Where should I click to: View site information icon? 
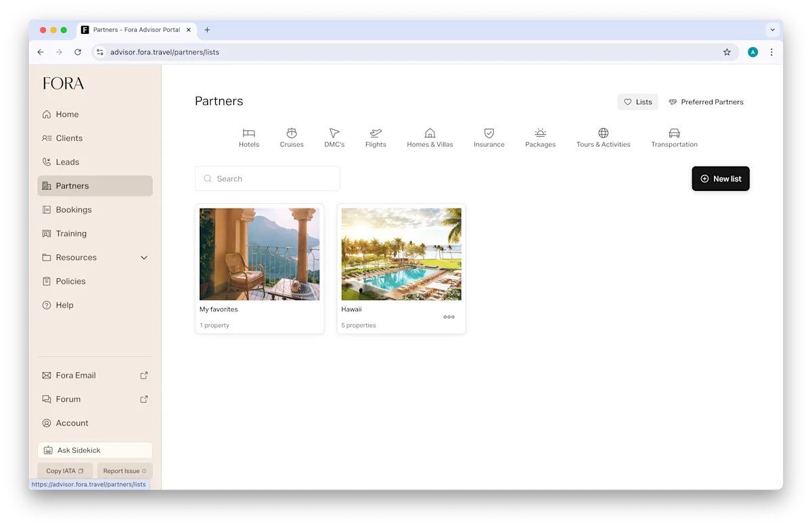(x=100, y=52)
